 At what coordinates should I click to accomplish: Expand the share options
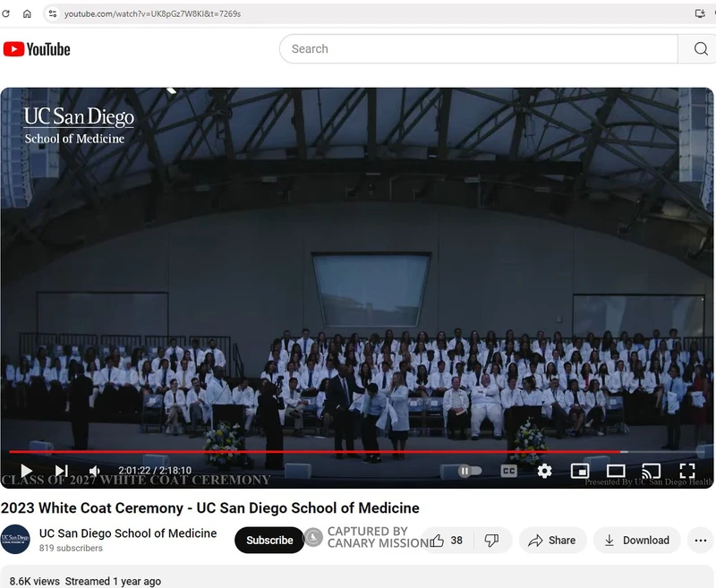click(x=552, y=540)
